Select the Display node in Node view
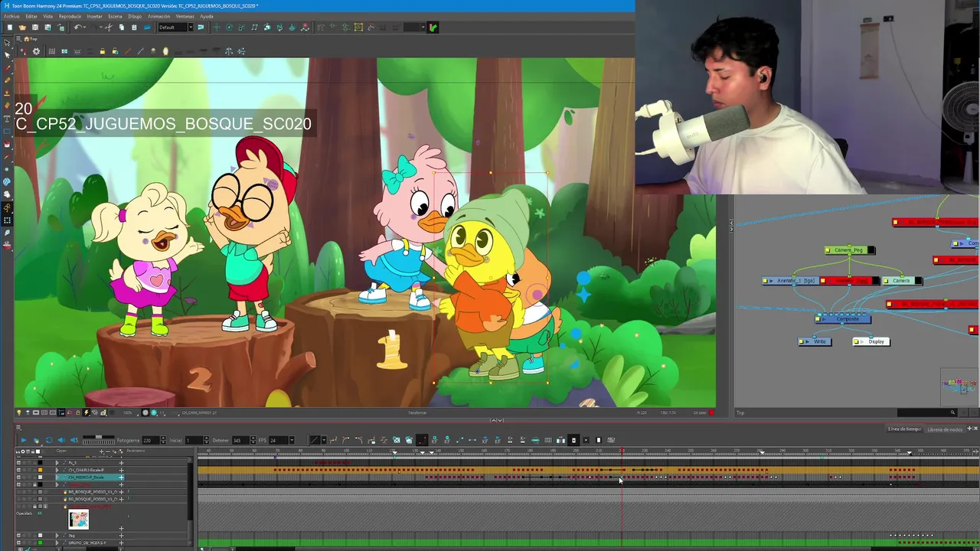The image size is (980, 551). tap(871, 341)
